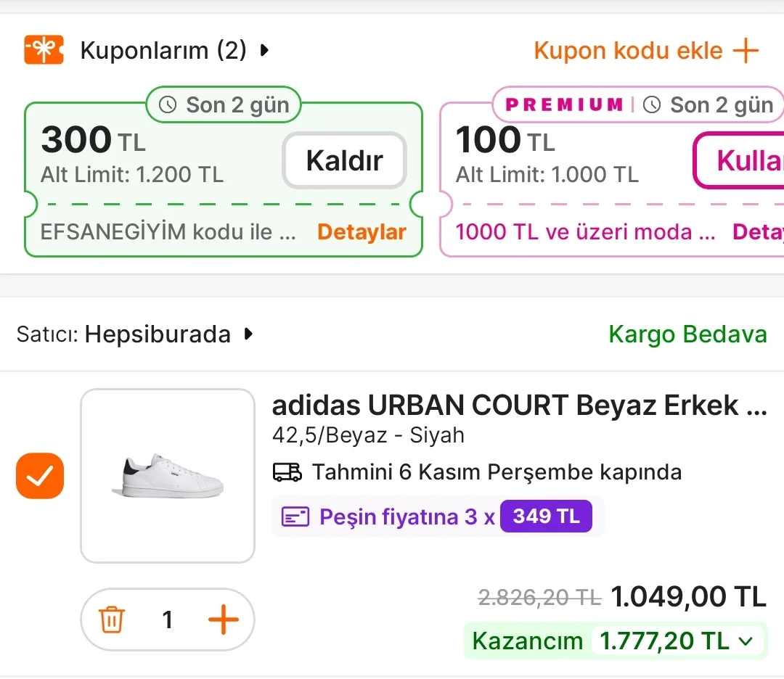This screenshot has height=679, width=784.
Task: Open Detaylar on the Premium moda coupon
Action: tap(758, 232)
